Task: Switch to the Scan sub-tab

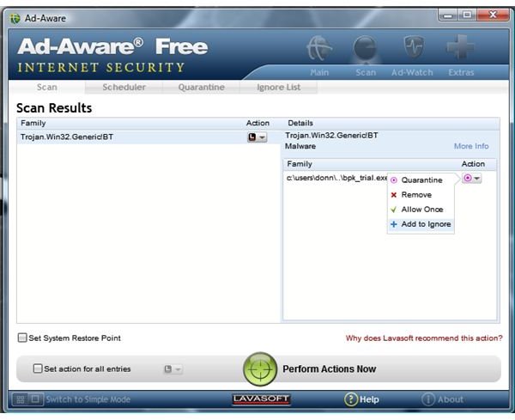Action: (x=47, y=87)
